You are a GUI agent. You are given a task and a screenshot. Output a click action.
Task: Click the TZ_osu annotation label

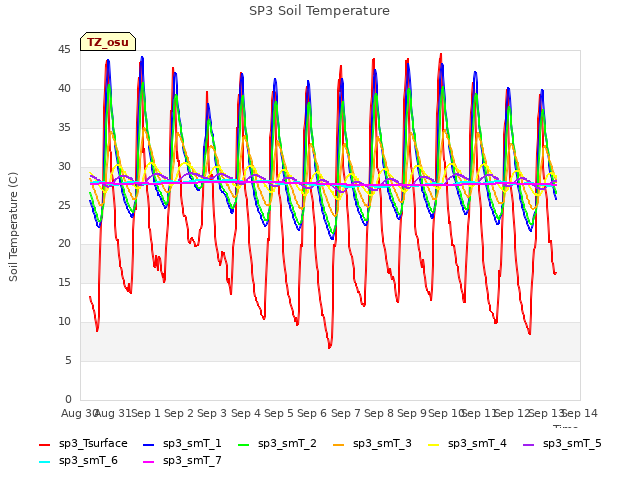click(108, 42)
